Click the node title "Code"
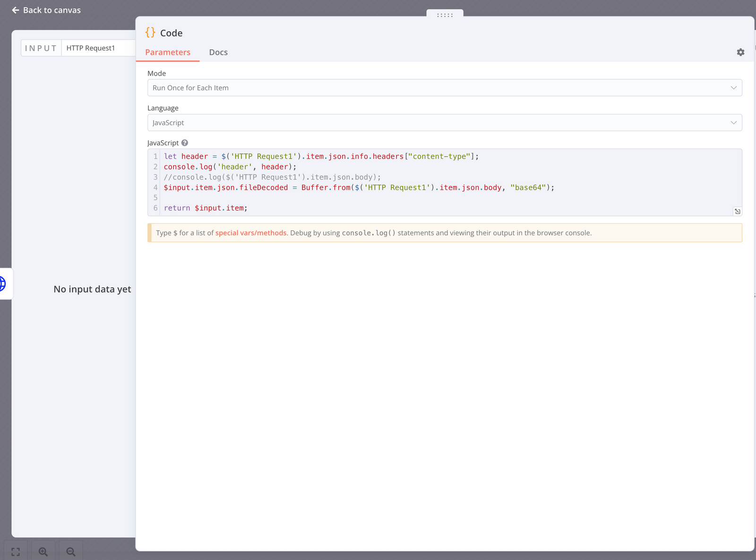 pos(171,33)
